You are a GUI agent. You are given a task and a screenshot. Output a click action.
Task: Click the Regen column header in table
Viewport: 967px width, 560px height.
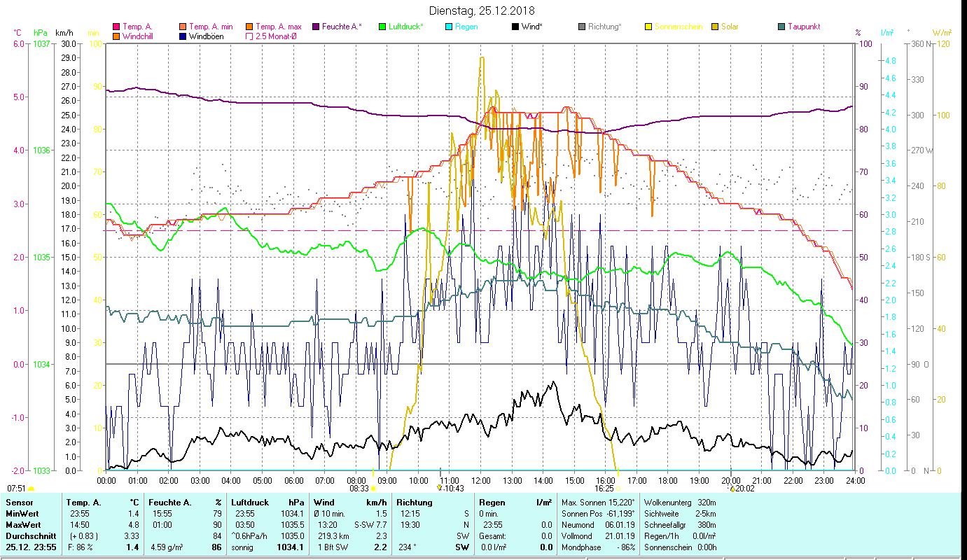[491, 503]
